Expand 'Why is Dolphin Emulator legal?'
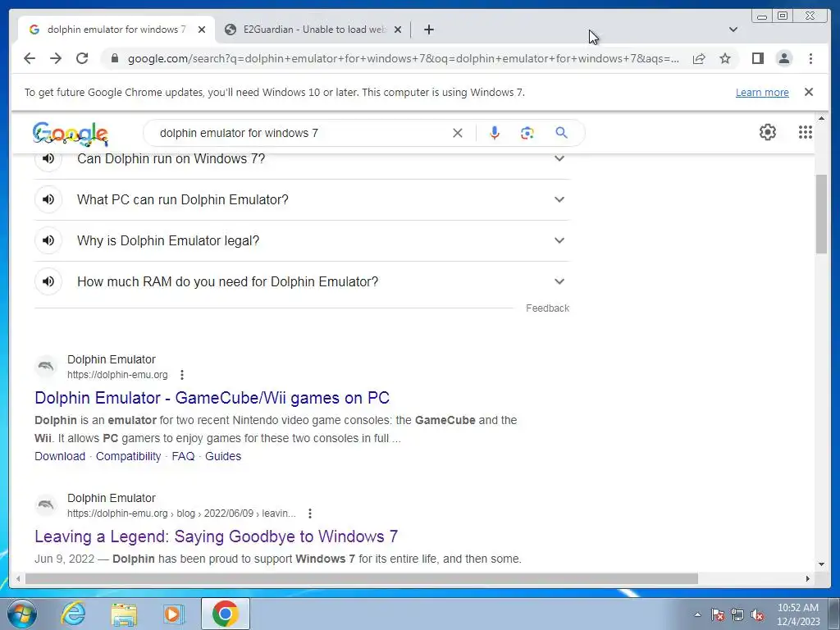Image resolution: width=840 pixels, height=630 pixels. point(559,240)
